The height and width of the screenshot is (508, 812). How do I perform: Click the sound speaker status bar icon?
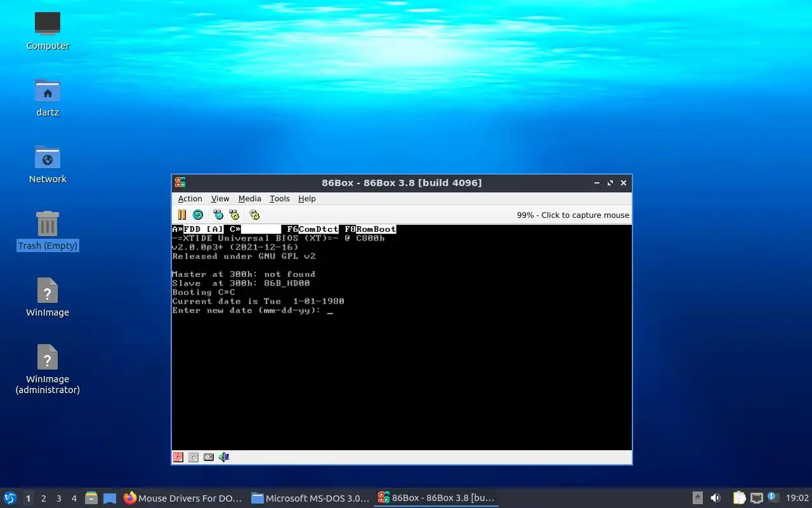coord(224,457)
